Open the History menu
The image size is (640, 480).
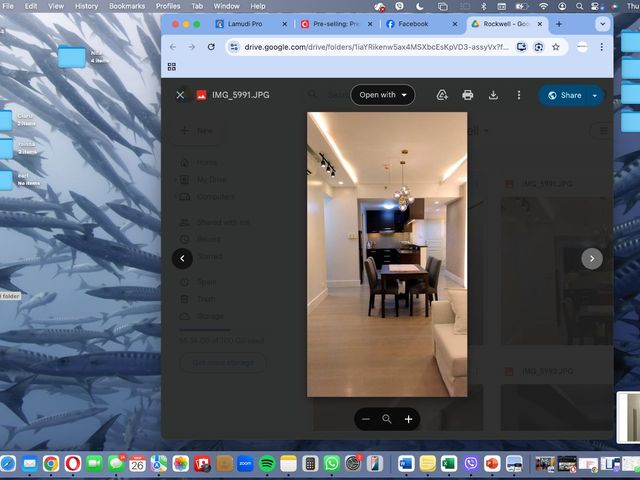click(x=87, y=6)
